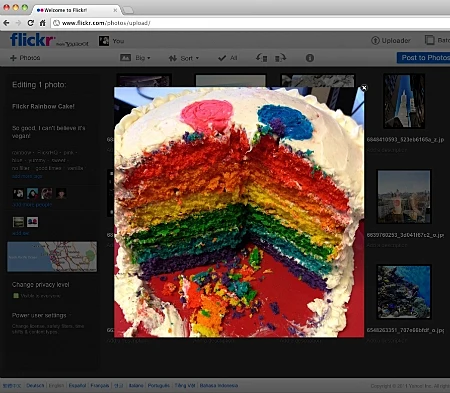Image resolution: width=450 pixels, height=393 pixels.
Task: Select the skyscraper photo thumbnail
Action: coord(404,101)
